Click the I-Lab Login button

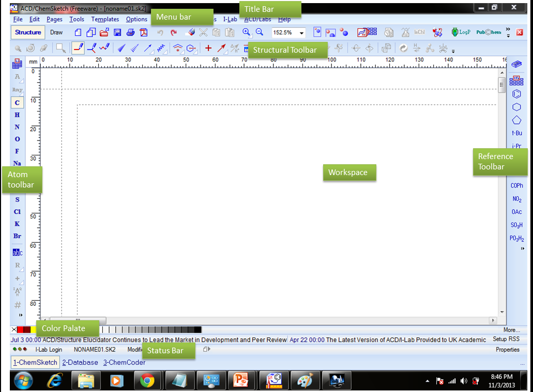click(x=49, y=349)
